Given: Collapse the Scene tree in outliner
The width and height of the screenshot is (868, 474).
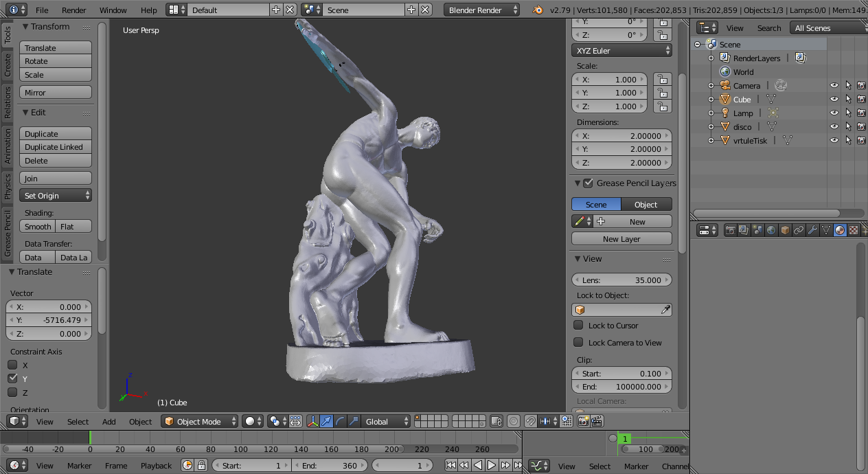Looking at the screenshot, I should (x=698, y=45).
